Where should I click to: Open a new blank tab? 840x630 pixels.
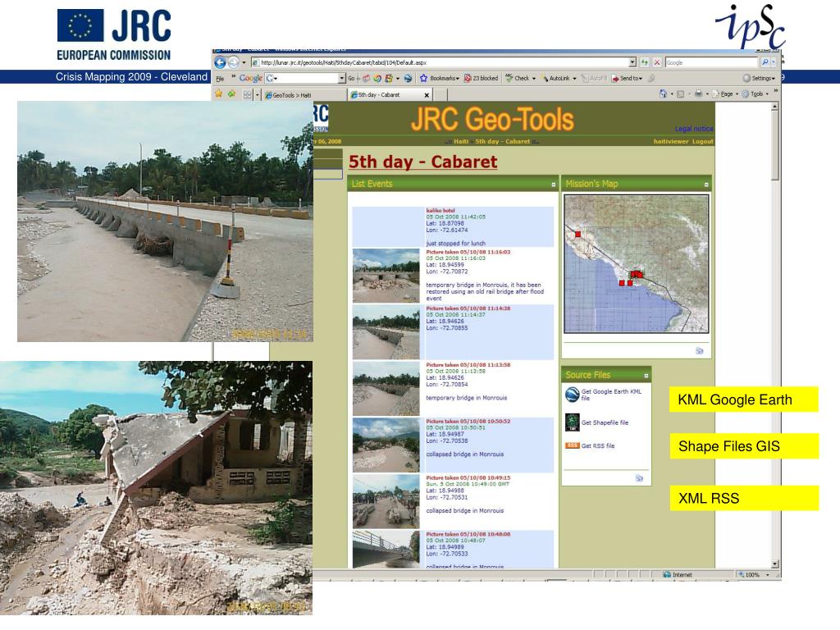(x=440, y=95)
